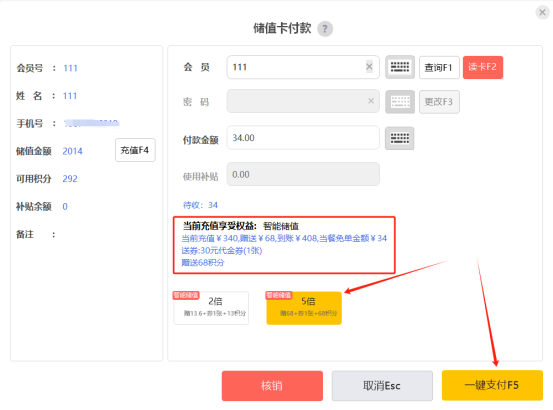Select the 2倍 smart recharge option
The height and width of the screenshot is (410, 553).
[211, 308]
